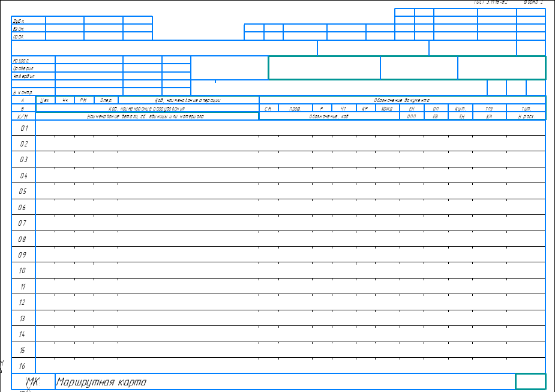The height and width of the screenshot is (392, 555).
Task: Click row number "10"
Action: coord(22,271)
